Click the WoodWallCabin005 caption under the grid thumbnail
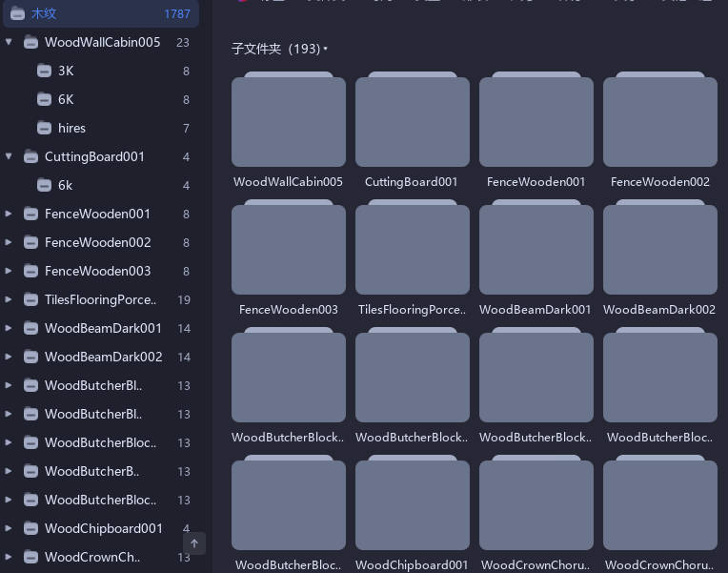This screenshot has width=728, height=573. [x=288, y=182]
